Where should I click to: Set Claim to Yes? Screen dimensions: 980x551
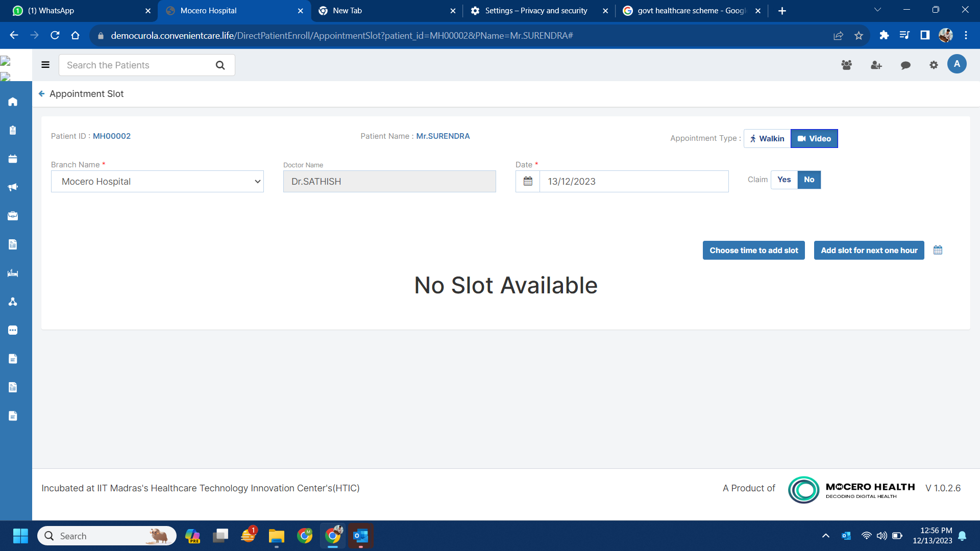(784, 180)
